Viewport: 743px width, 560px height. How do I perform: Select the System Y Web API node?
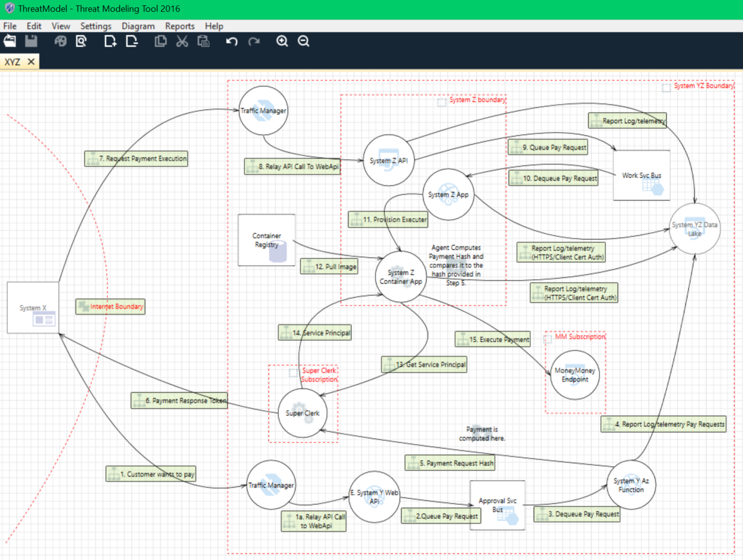point(374,497)
